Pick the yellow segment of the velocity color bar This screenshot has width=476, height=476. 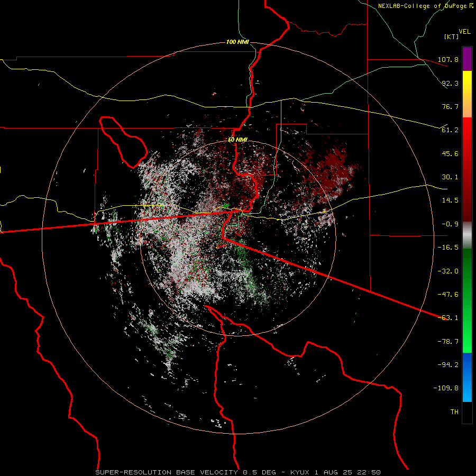[467, 94]
